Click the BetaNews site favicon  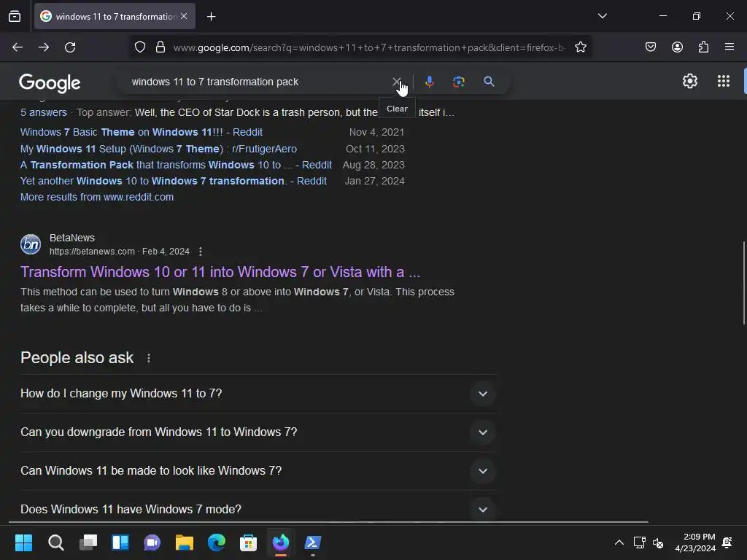point(31,244)
